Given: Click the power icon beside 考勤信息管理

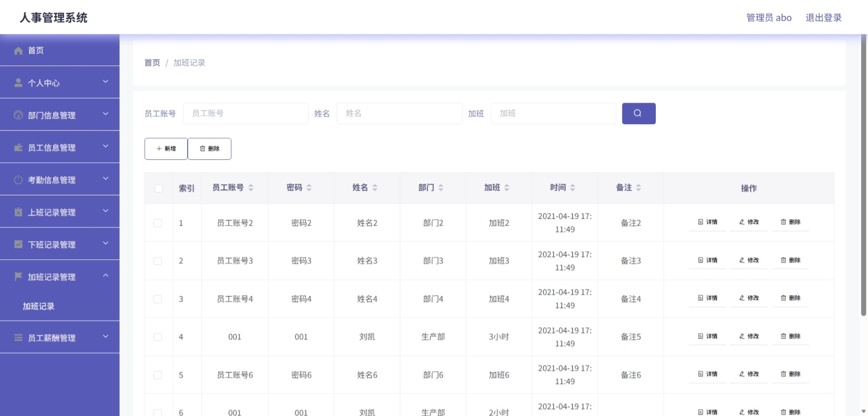Looking at the screenshot, I should click(18, 180).
